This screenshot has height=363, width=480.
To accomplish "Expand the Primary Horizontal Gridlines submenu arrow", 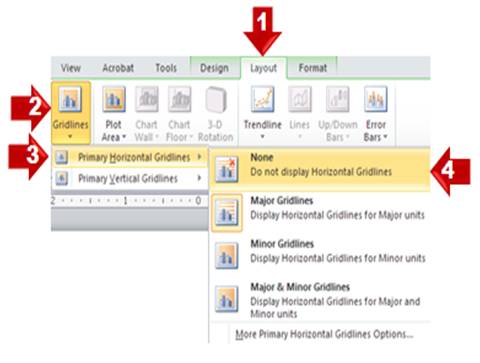I will (x=199, y=156).
